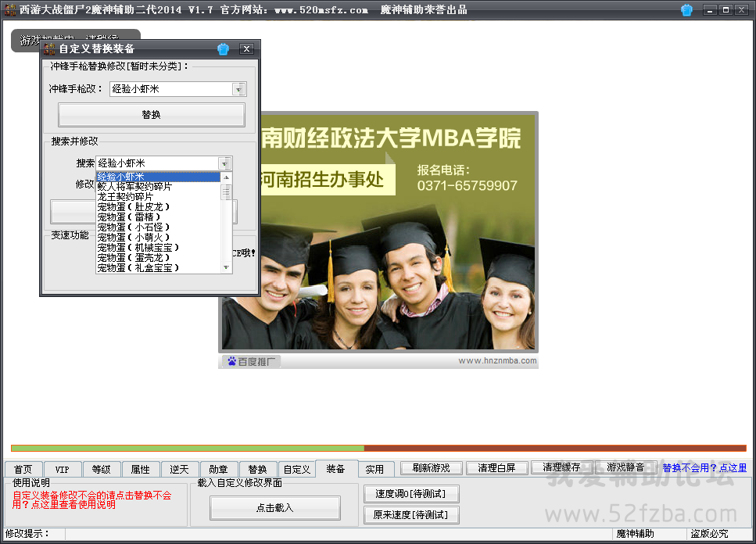Click the 游戏静音 button
Image resolution: width=756 pixels, height=544 pixels.
tap(625, 467)
